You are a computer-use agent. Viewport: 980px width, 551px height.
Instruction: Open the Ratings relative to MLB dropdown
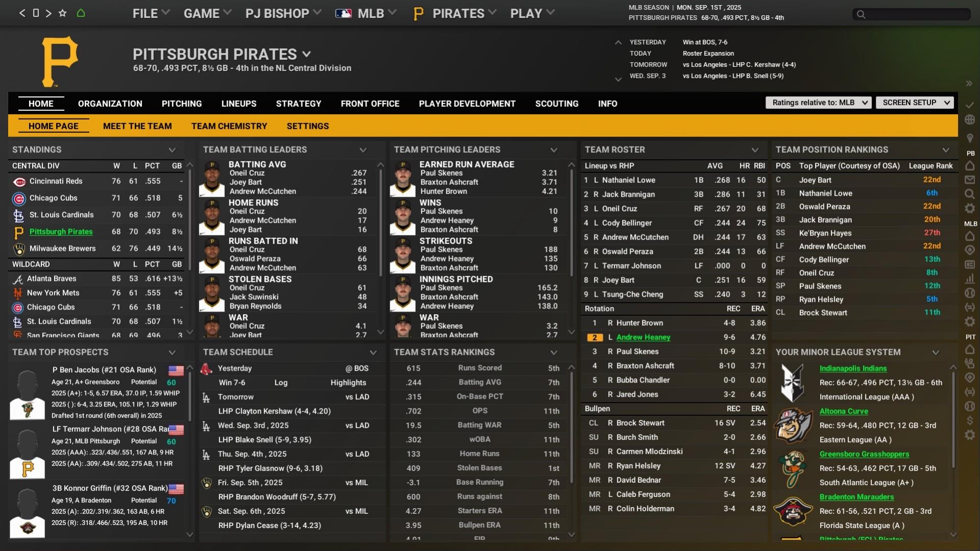[818, 103]
